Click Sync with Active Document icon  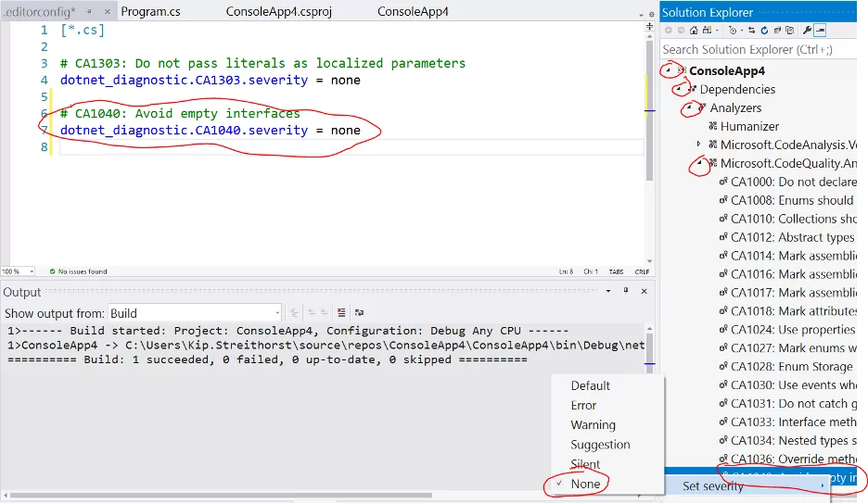751,31
